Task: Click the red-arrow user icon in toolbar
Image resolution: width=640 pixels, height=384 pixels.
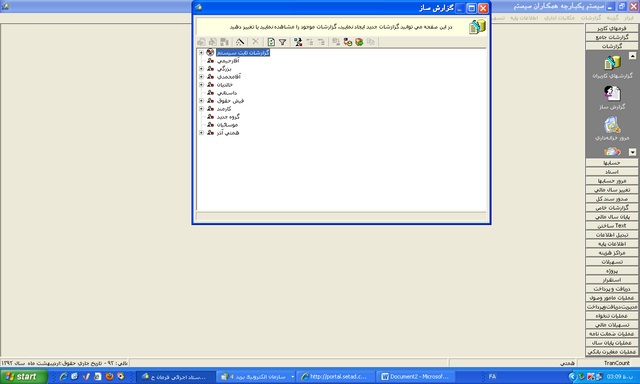Action: click(x=348, y=42)
